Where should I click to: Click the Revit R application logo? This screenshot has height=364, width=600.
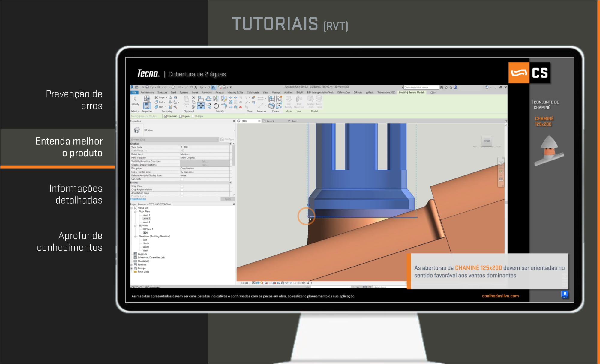tap(132, 87)
